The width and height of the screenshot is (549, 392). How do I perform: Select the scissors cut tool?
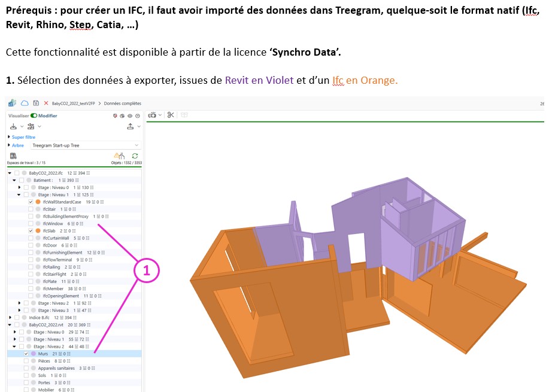click(x=170, y=115)
